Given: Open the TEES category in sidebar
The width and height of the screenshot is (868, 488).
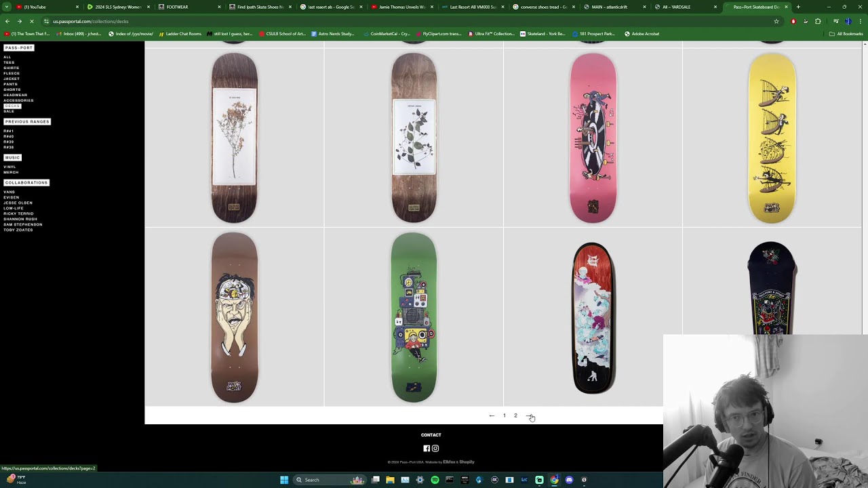Looking at the screenshot, I should (9, 62).
